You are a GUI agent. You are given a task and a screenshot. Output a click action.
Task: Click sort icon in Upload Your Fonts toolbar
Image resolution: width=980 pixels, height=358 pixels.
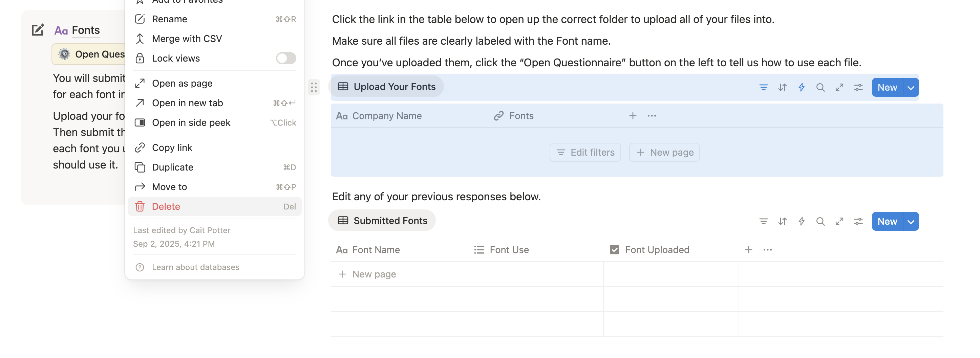coord(782,87)
